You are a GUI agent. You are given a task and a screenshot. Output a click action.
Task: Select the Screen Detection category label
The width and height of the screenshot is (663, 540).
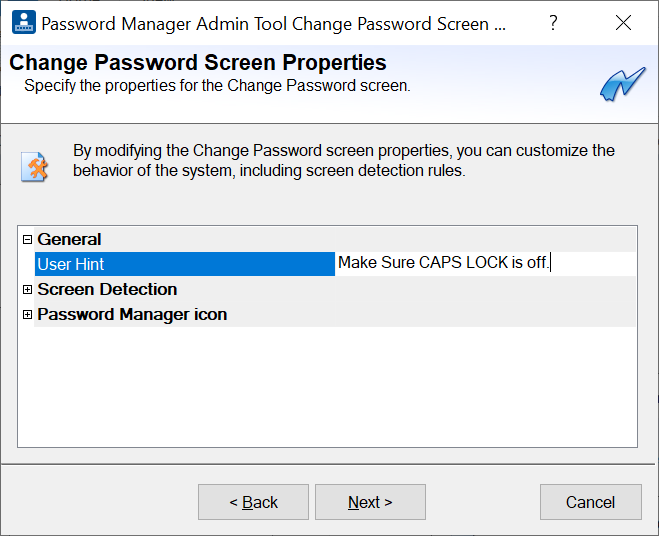coord(107,290)
